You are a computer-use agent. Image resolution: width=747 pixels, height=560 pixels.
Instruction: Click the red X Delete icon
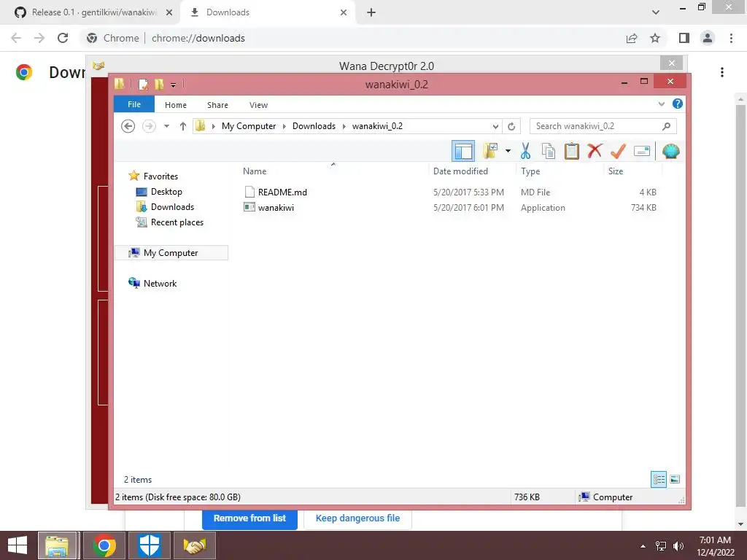coord(595,151)
